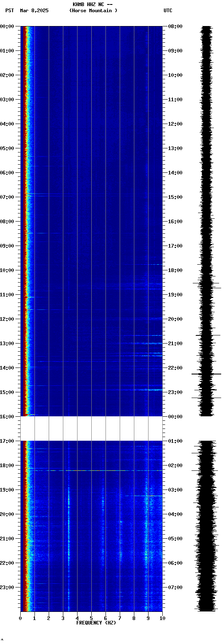The image size is (224, 644).
Task: Click the 03:00 PST time label
Action: pos(7,100)
